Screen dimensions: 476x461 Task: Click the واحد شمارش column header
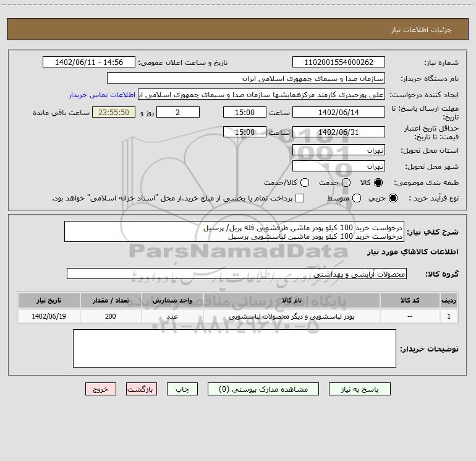coord(172,300)
